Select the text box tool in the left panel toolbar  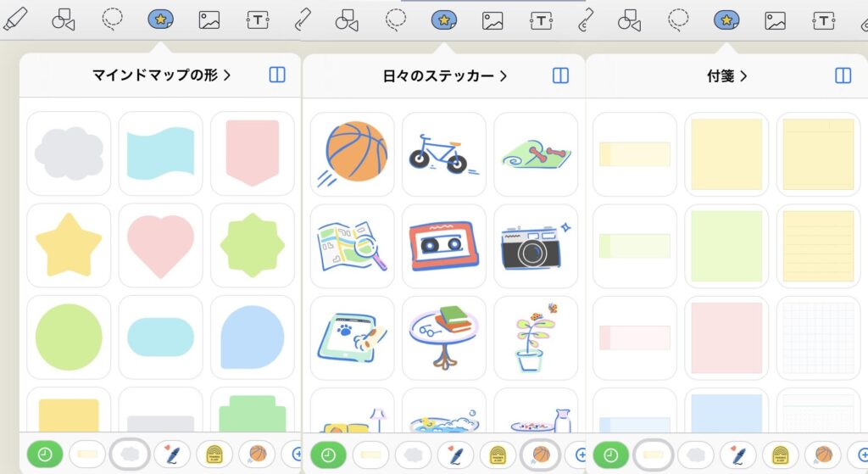[258, 20]
